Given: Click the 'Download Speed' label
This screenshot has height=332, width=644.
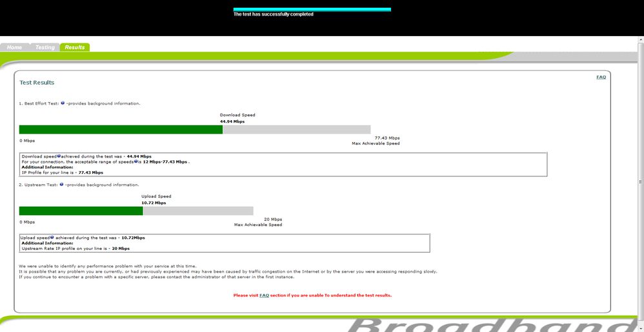Looking at the screenshot, I should 237,115.
